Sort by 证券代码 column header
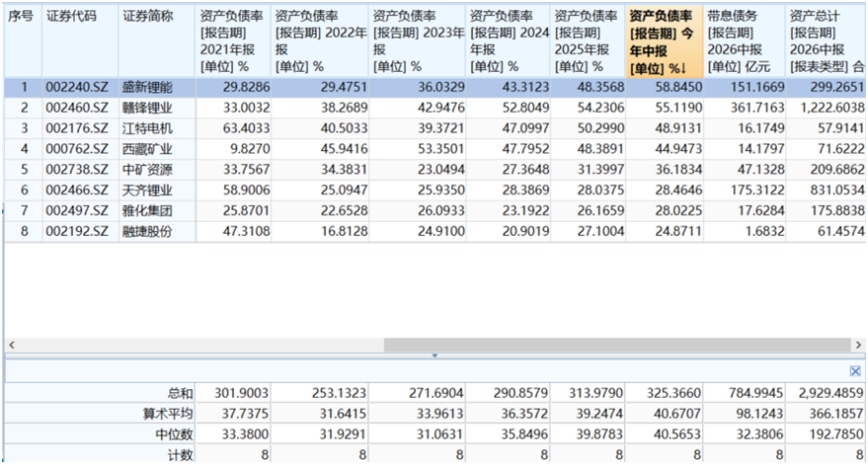 click(x=81, y=41)
